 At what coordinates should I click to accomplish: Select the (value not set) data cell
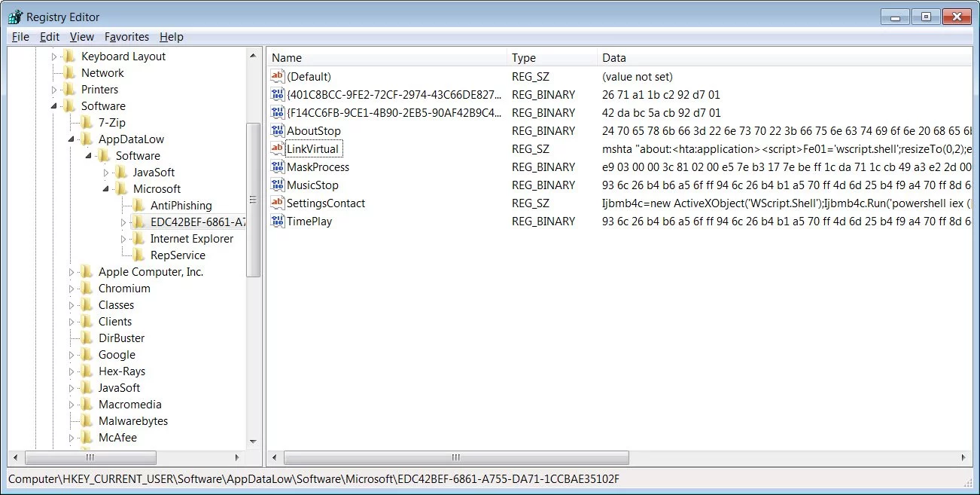(x=638, y=77)
